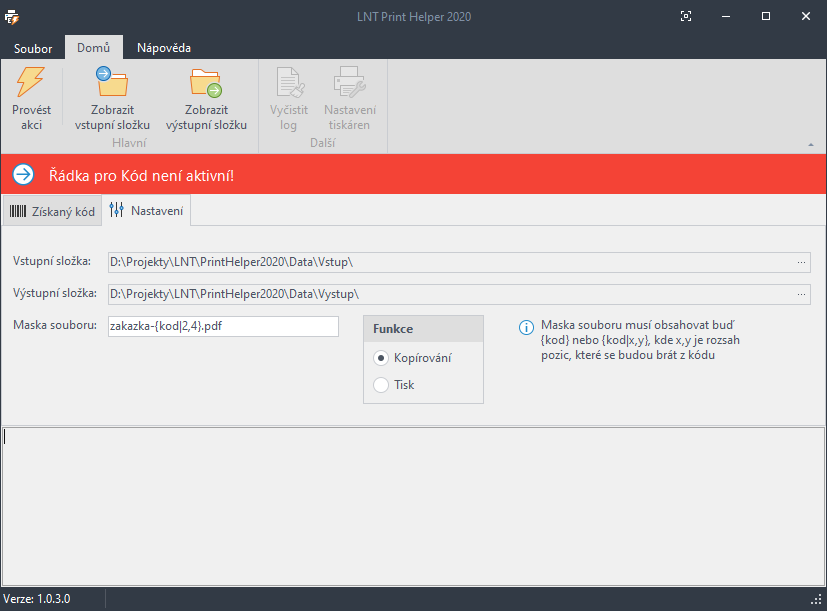
Task: Click the focus mode icon in title bar
Action: click(x=686, y=16)
